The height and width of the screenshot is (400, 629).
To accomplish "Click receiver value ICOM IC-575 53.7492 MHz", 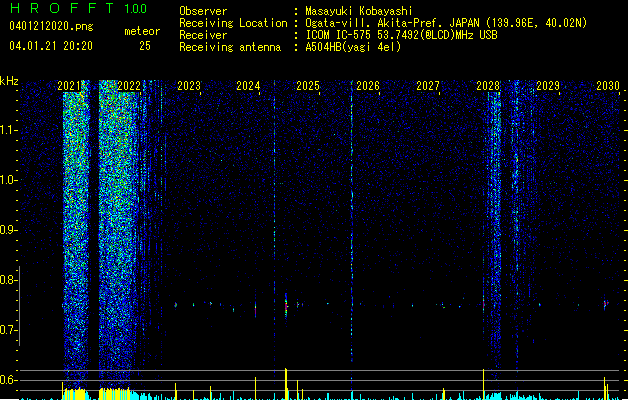I will 401,35.
